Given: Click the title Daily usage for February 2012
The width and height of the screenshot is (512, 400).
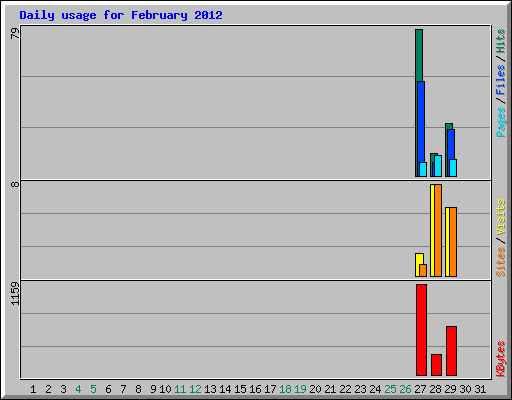Looking at the screenshot, I should point(121,16).
